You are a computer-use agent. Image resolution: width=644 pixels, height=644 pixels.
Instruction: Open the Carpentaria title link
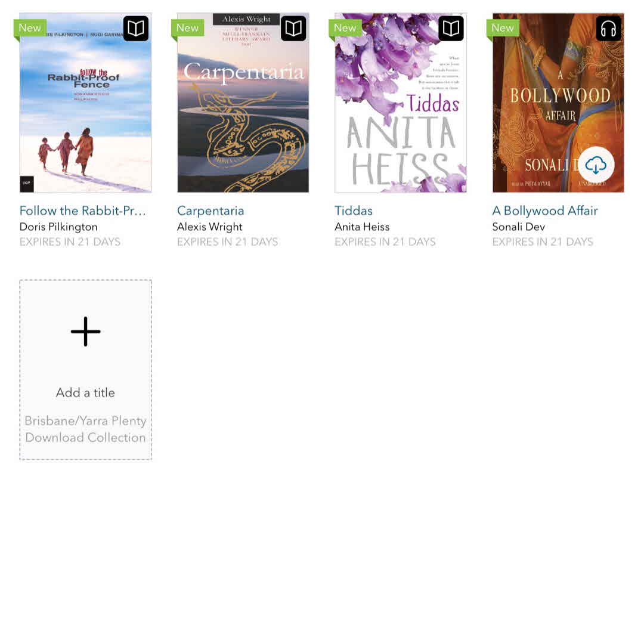click(x=210, y=211)
